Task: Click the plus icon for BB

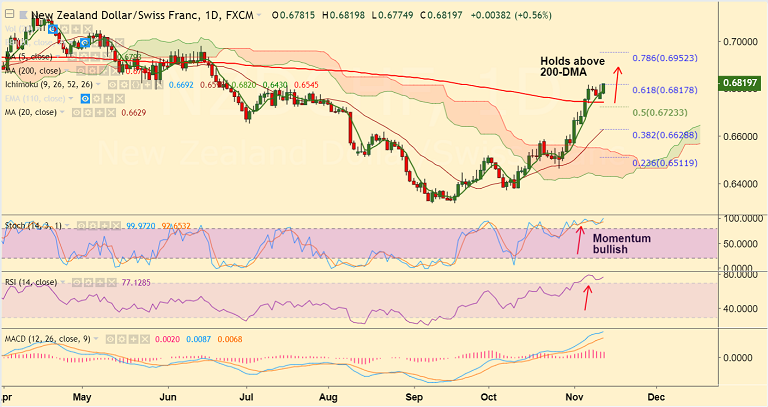Action: click(x=108, y=43)
